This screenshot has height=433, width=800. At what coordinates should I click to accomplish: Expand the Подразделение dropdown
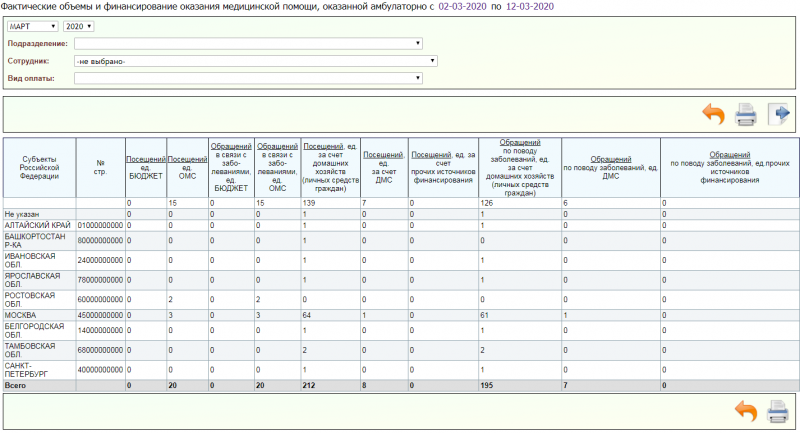click(x=248, y=44)
